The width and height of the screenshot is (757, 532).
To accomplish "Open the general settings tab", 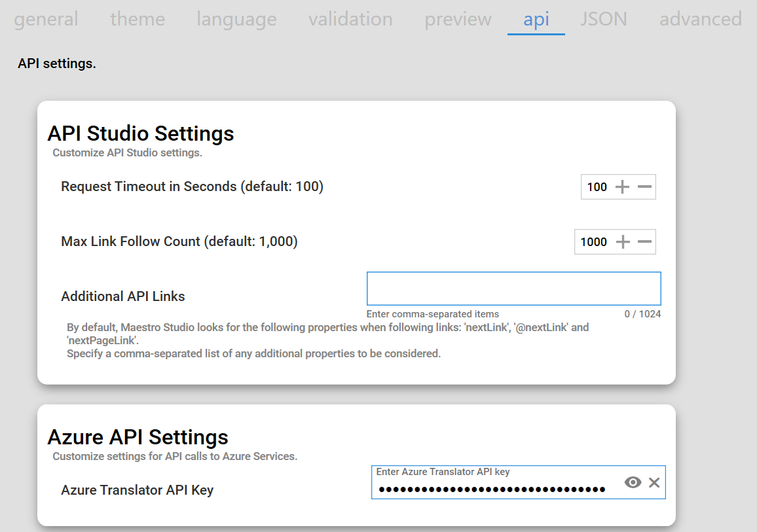I will tap(46, 20).
